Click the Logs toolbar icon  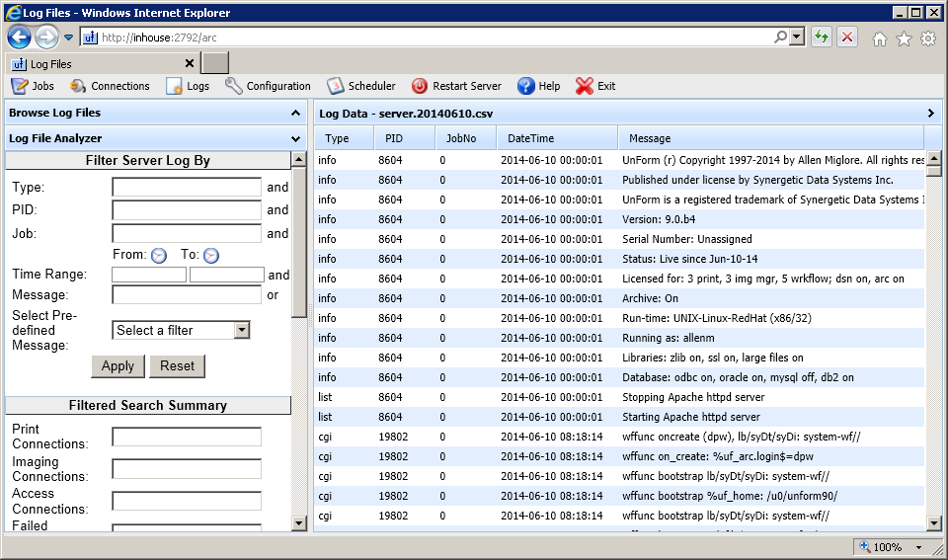[x=174, y=86]
